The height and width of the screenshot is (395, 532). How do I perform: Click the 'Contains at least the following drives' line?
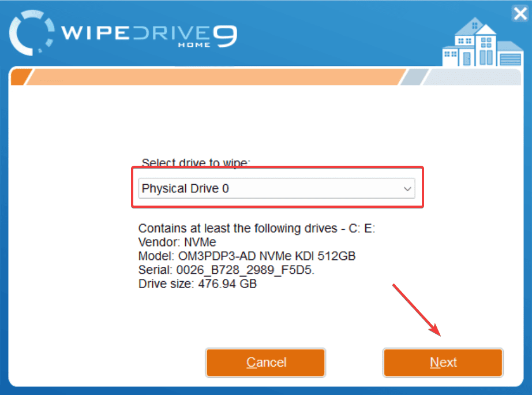(x=257, y=228)
